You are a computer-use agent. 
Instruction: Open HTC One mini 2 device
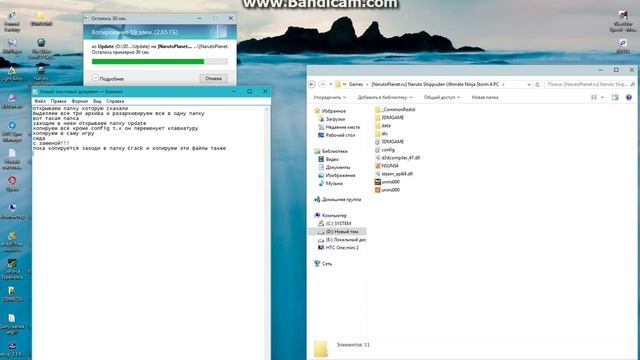(x=338, y=248)
